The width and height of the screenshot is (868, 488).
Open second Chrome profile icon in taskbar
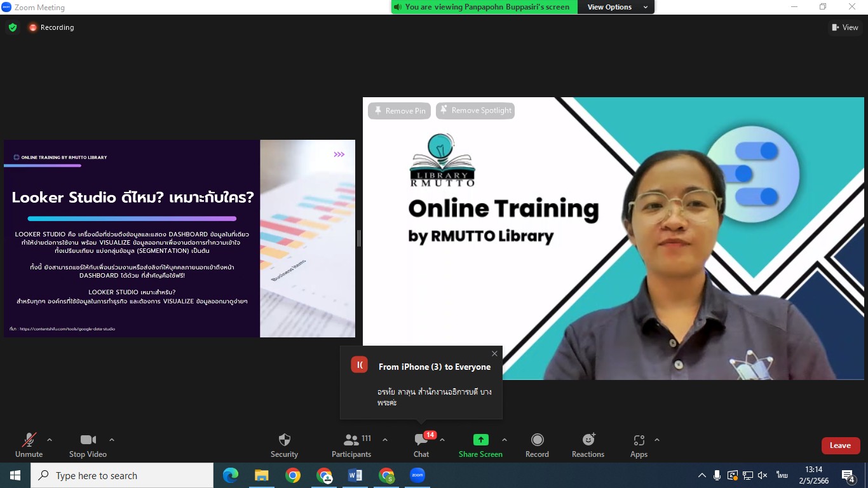point(324,475)
